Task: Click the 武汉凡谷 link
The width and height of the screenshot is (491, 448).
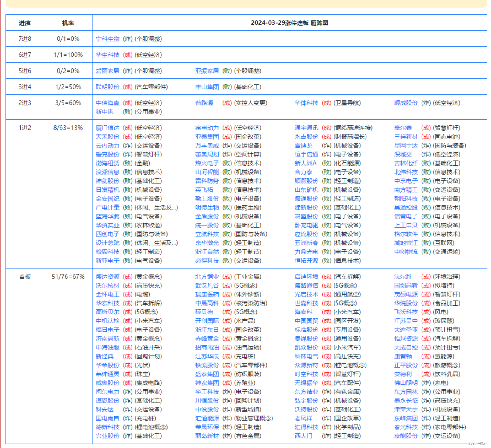Action: [207, 286]
